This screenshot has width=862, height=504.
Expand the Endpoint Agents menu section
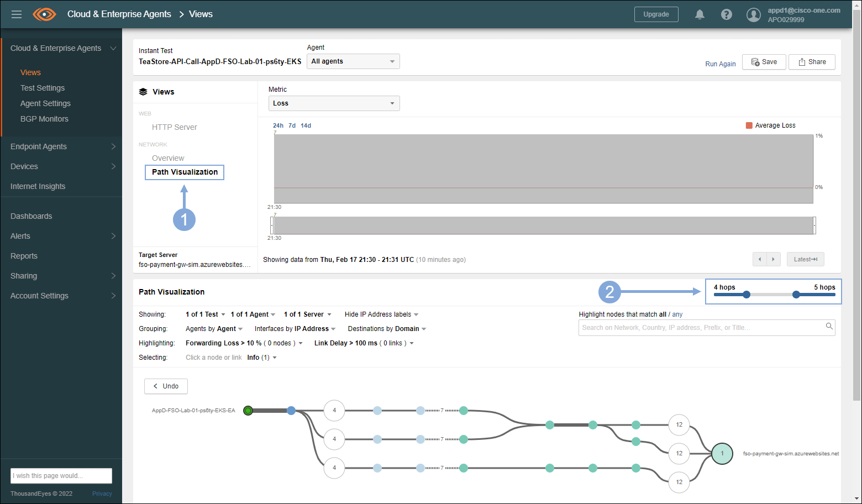point(61,146)
